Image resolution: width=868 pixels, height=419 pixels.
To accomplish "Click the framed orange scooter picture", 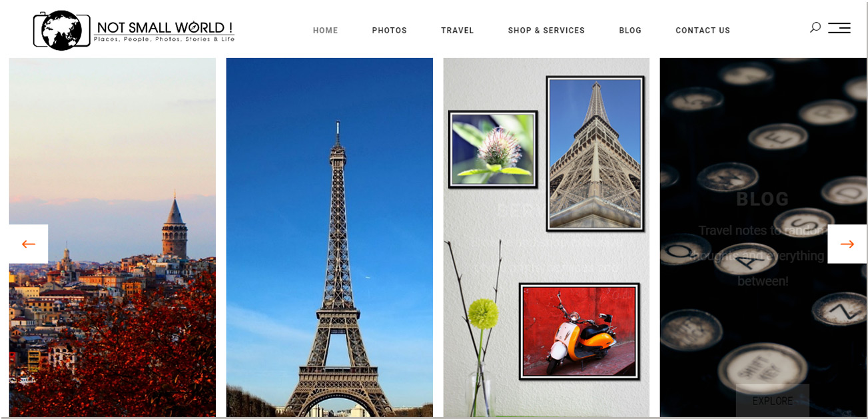I will tap(579, 331).
